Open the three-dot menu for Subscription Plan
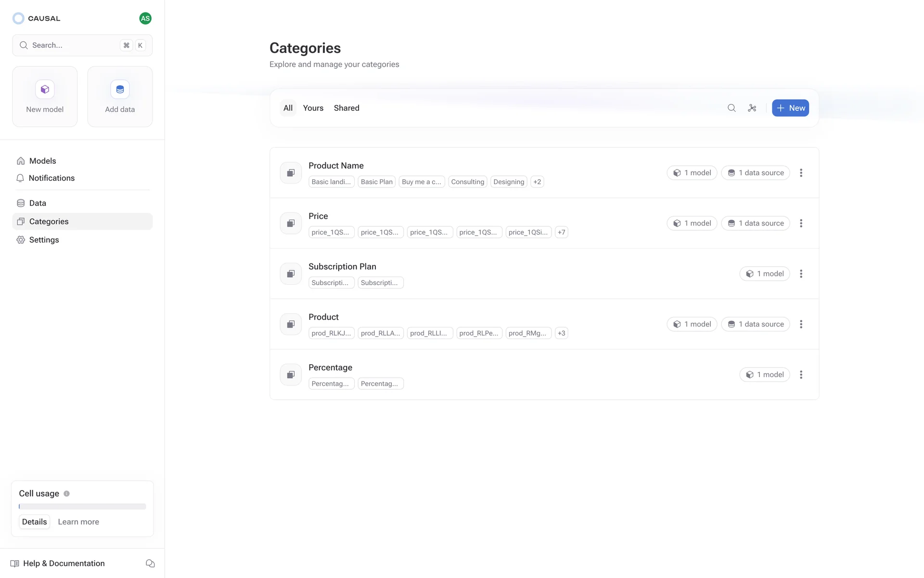Image resolution: width=924 pixels, height=578 pixels. click(x=801, y=274)
